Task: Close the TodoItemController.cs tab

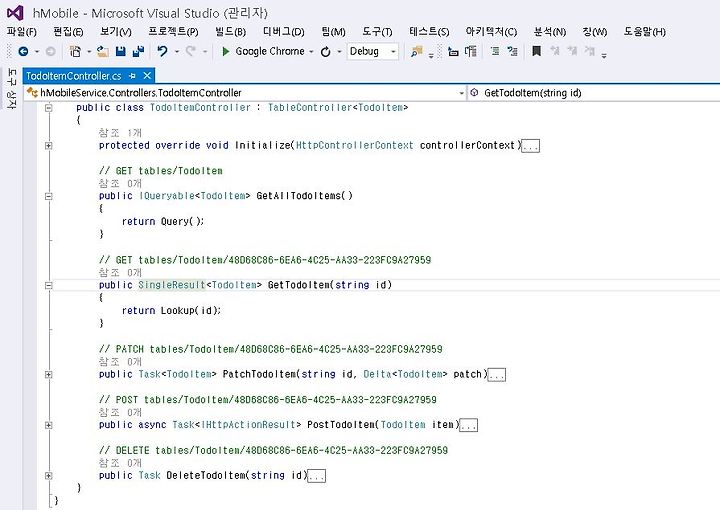Action: [x=147, y=76]
